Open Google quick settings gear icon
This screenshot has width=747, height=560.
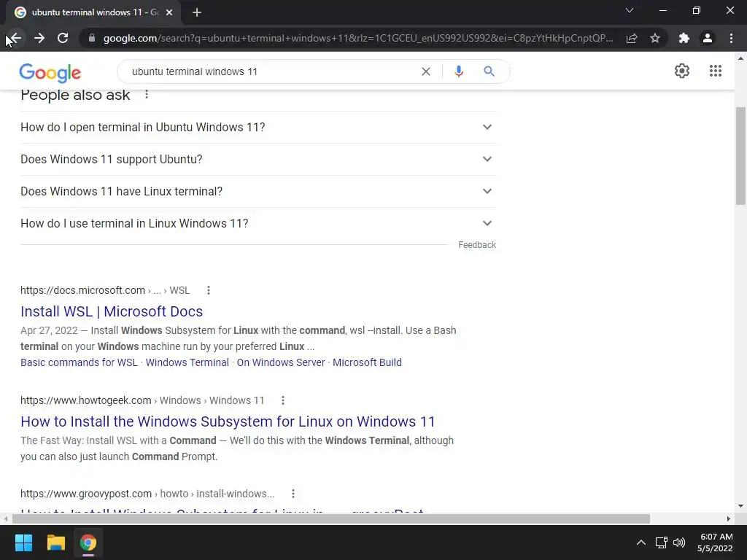682,71
